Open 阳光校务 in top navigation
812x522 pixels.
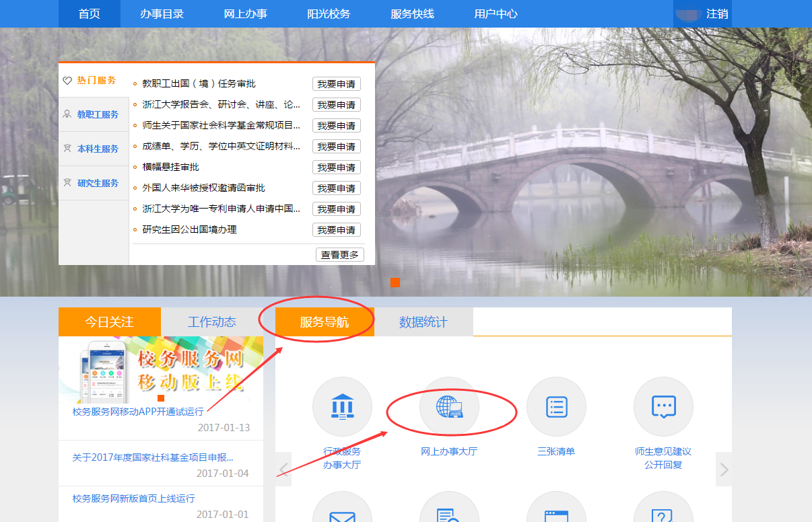click(329, 14)
